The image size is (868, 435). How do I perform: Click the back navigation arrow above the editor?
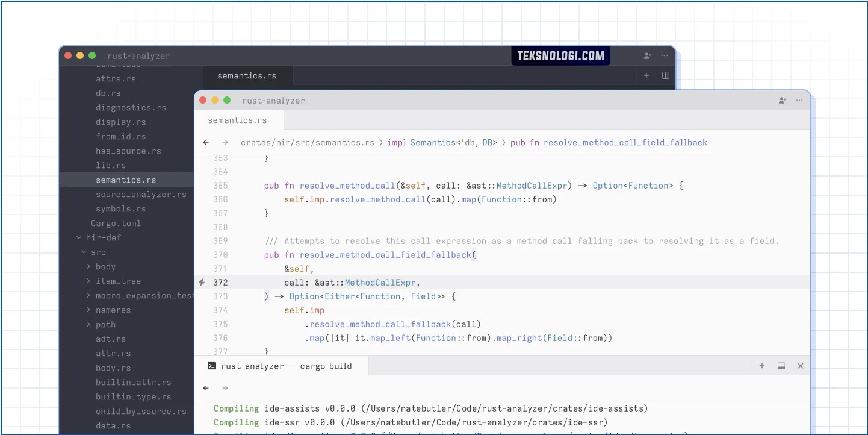[x=205, y=142]
